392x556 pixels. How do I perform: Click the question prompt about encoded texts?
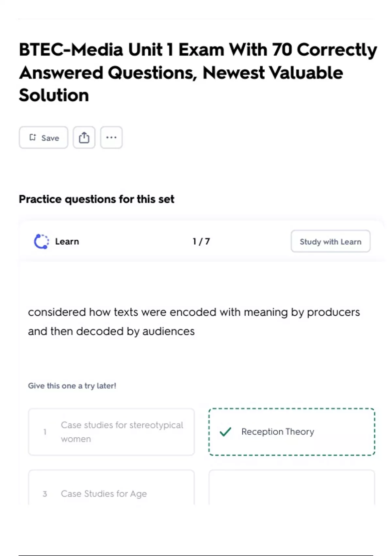(194, 321)
